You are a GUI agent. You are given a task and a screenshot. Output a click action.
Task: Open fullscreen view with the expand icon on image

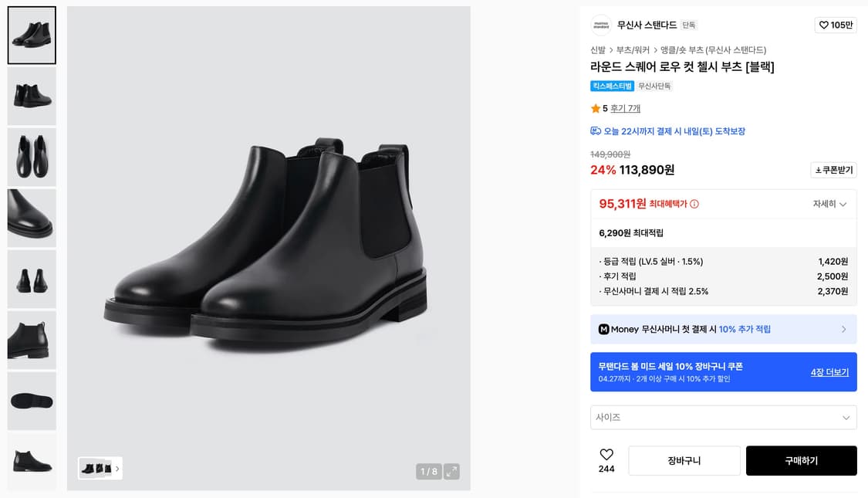(452, 469)
